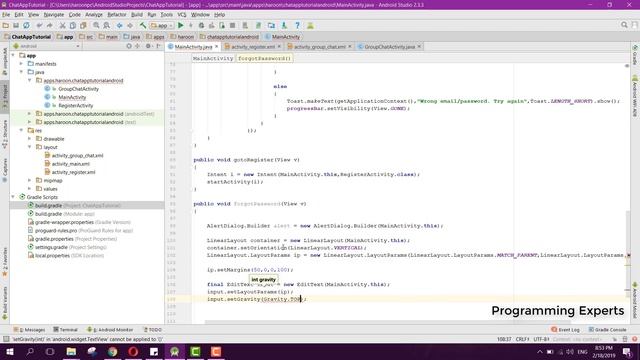Collapse the layout folder arrow

pos(30,147)
